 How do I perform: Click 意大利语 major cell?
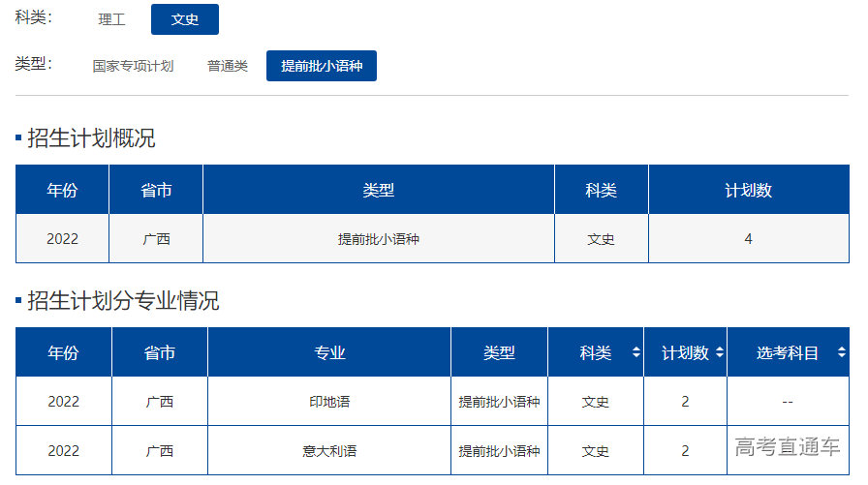coord(329,451)
